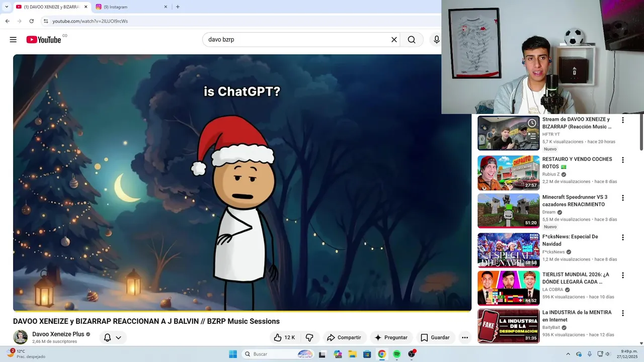Clear the search box with the X icon

(x=394, y=40)
